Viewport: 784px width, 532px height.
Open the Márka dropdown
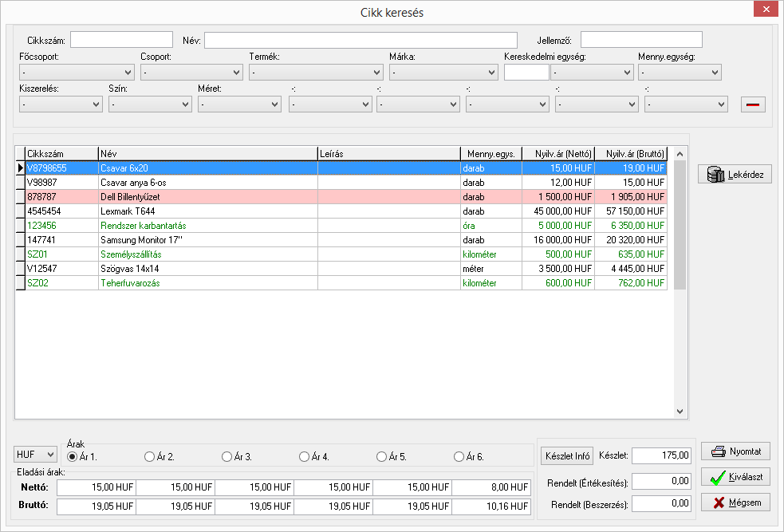point(443,73)
